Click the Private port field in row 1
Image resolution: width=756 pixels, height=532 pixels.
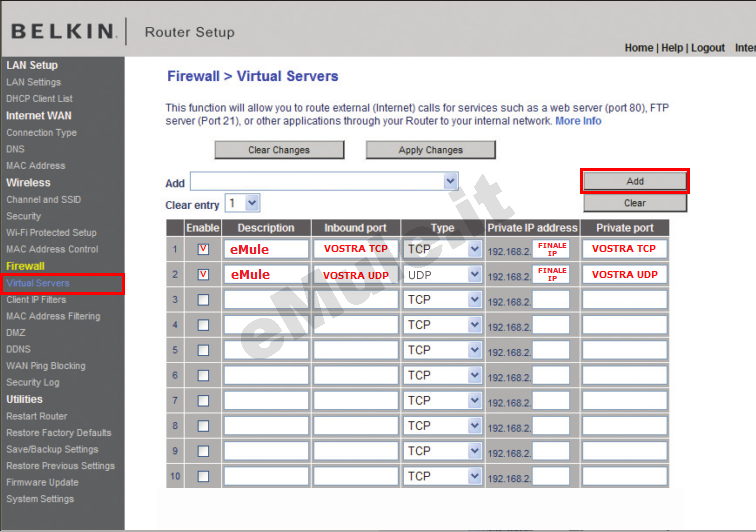point(625,249)
